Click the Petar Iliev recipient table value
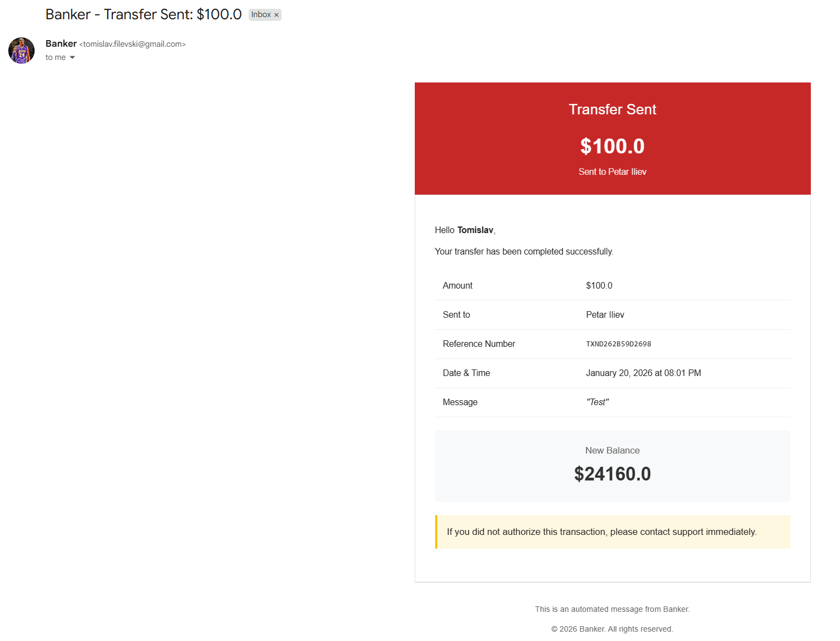The image size is (840, 641). click(605, 315)
